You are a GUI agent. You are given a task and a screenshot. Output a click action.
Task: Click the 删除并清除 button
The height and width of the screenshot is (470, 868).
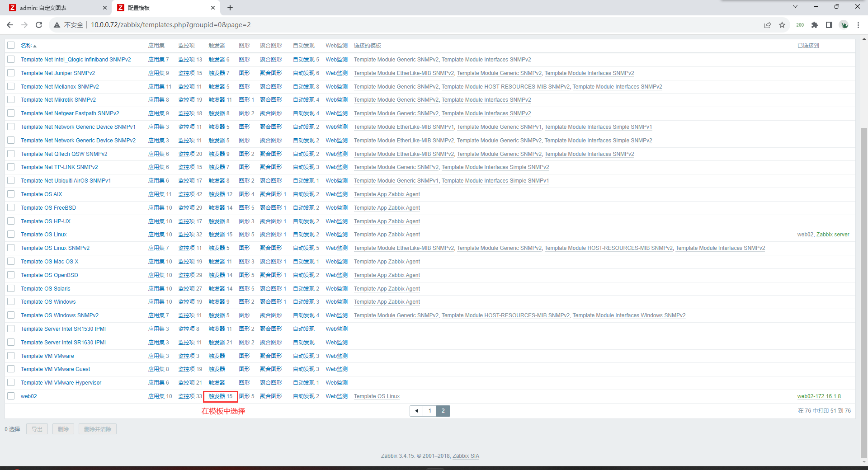pos(98,429)
